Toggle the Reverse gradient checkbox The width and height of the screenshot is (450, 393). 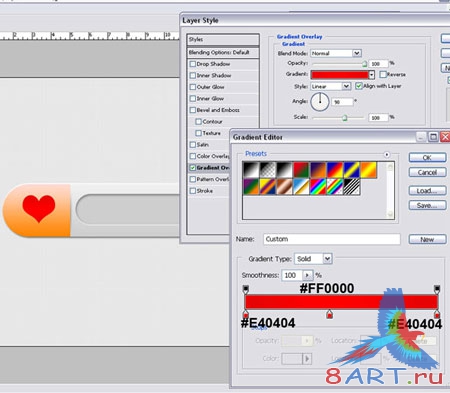383,74
